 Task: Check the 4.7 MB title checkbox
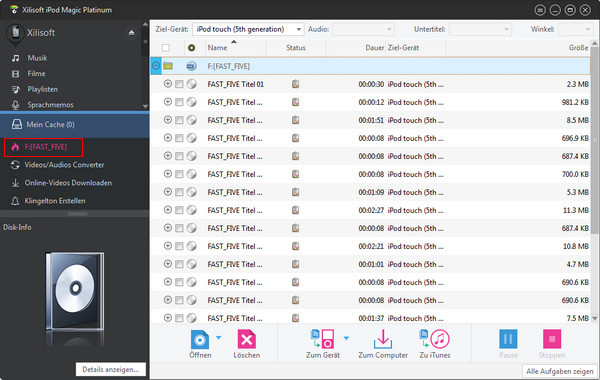coord(179,264)
